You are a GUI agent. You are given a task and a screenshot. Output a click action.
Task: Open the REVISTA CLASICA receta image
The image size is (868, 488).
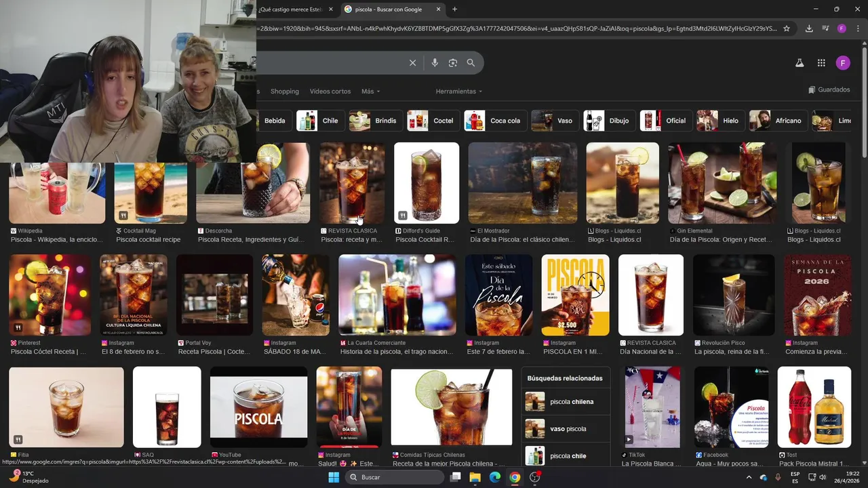pos(352,183)
